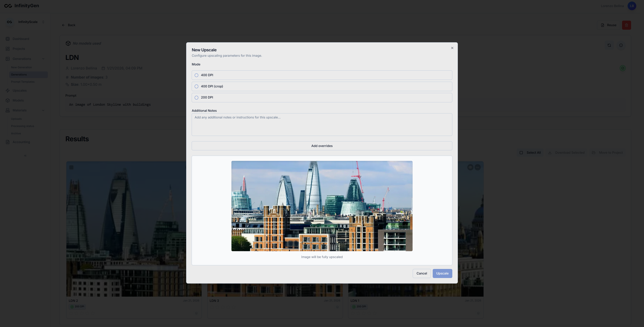Collapse sidebar with double-chevron icon

(25, 156)
